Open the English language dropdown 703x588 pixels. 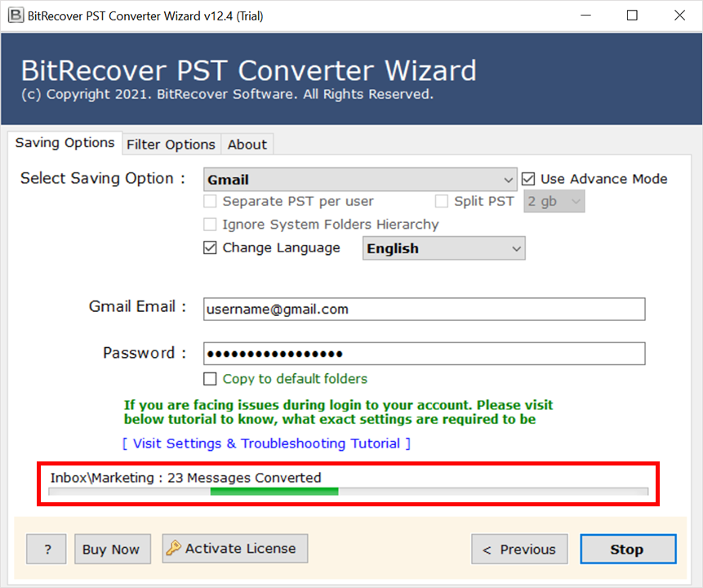(x=444, y=248)
